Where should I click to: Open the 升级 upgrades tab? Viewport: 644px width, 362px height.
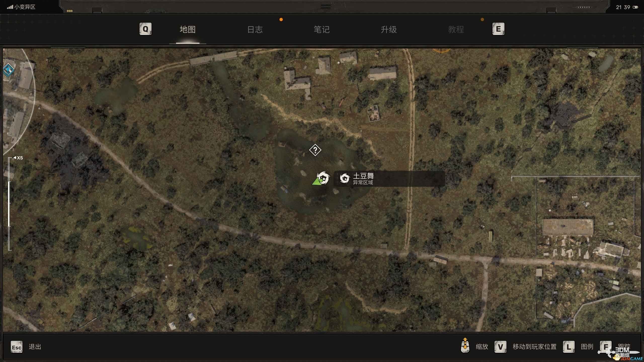point(389,30)
